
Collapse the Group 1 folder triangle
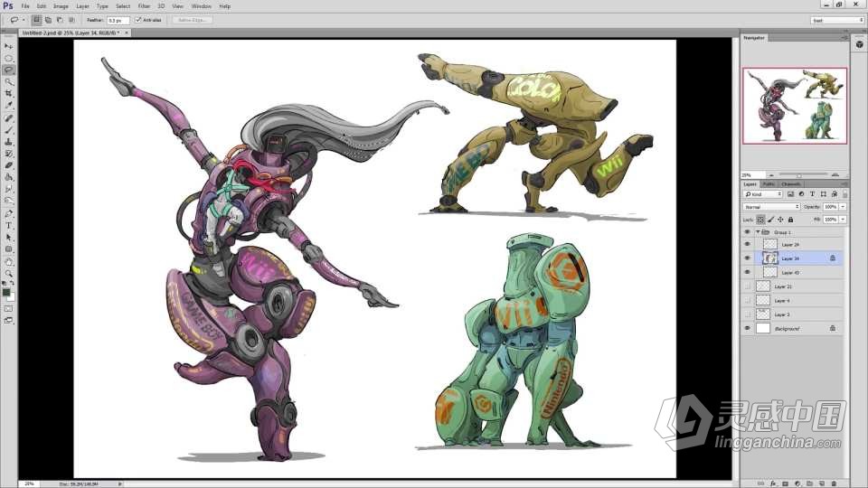click(758, 232)
